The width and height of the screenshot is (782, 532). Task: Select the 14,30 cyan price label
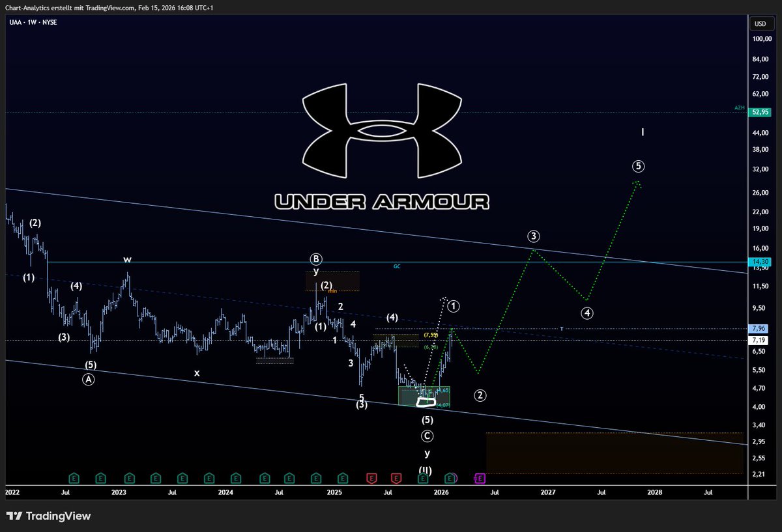tap(759, 262)
